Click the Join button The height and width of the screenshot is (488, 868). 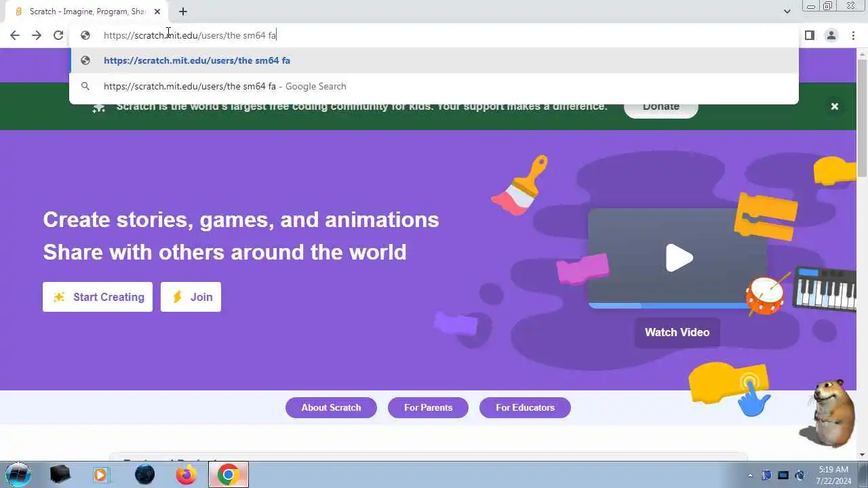pyautogui.click(x=191, y=297)
